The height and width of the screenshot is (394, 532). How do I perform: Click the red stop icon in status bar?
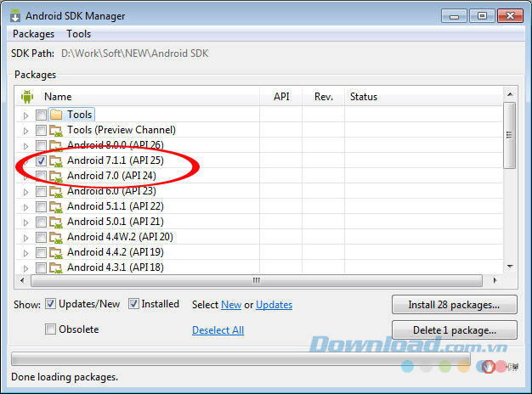[x=488, y=367]
